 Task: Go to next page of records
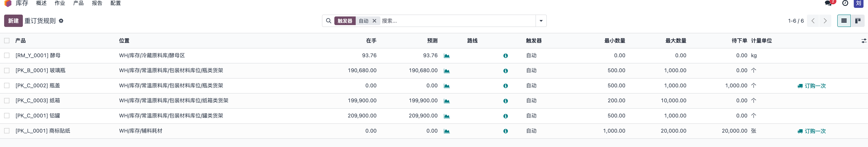pyautogui.click(x=825, y=21)
